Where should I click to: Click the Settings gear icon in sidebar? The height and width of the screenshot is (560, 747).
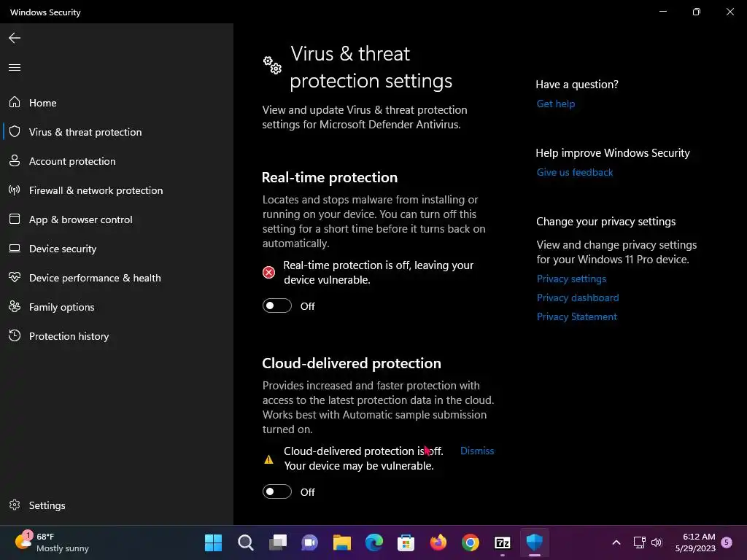(x=15, y=505)
